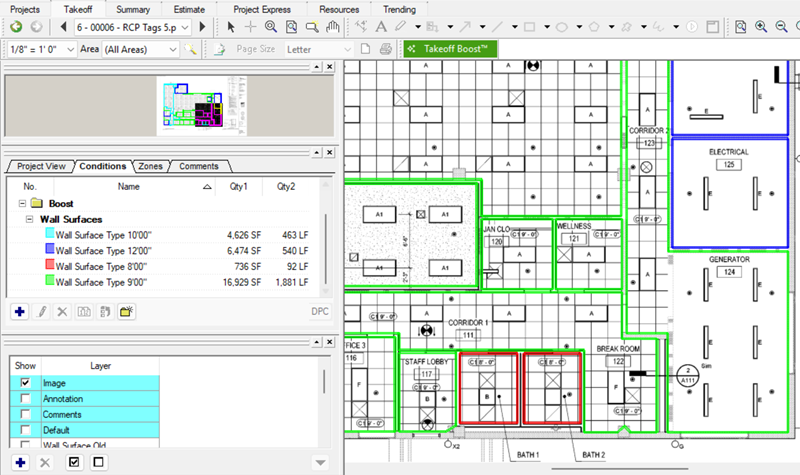The height and width of the screenshot is (475, 800).
Task: Open the Area (All Areas) dropdown
Action: (x=140, y=49)
